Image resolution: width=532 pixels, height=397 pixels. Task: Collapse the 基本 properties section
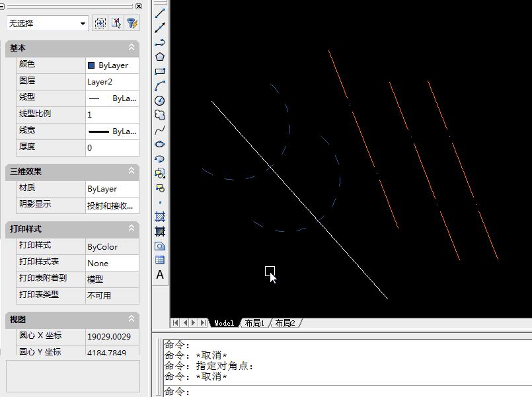(x=132, y=48)
